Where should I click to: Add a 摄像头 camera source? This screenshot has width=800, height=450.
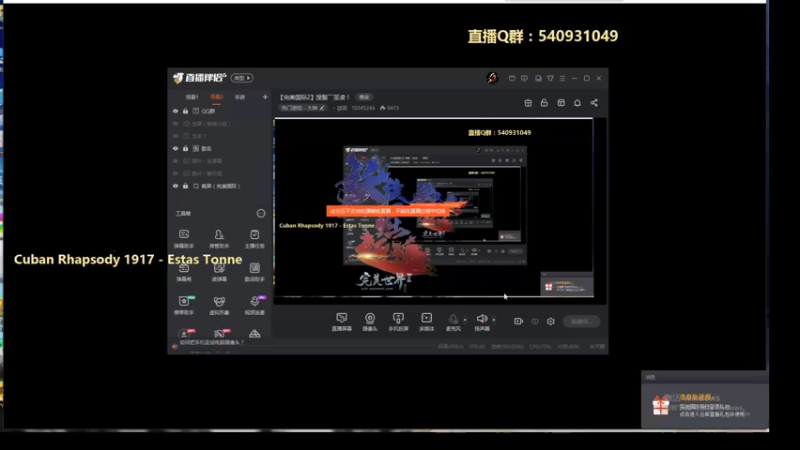coord(370,322)
